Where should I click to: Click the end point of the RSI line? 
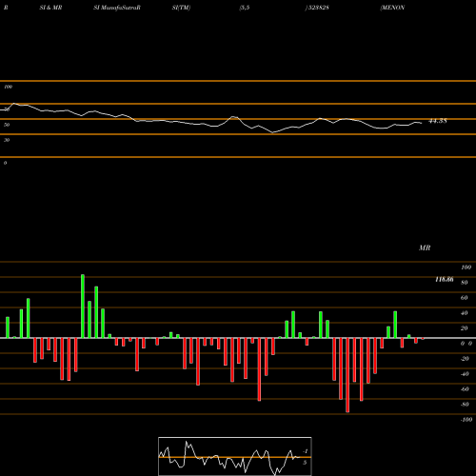click(422, 123)
